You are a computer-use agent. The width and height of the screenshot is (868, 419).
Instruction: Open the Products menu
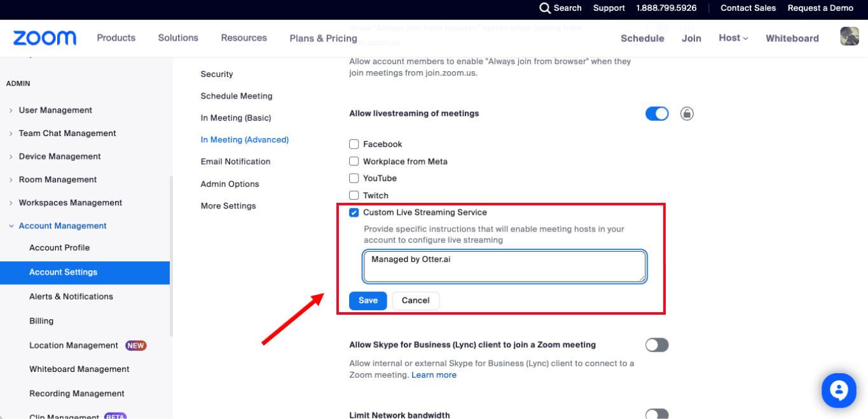pos(116,38)
